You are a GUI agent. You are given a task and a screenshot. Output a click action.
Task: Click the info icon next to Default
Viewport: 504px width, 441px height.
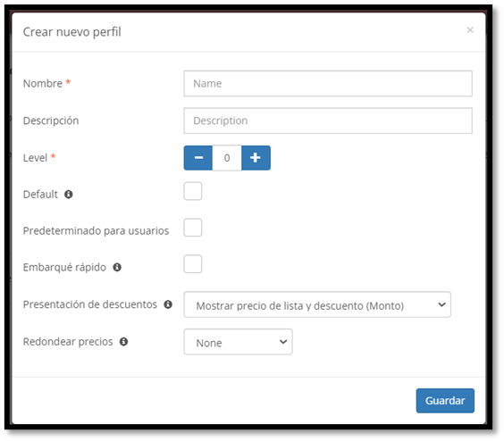[69, 195]
